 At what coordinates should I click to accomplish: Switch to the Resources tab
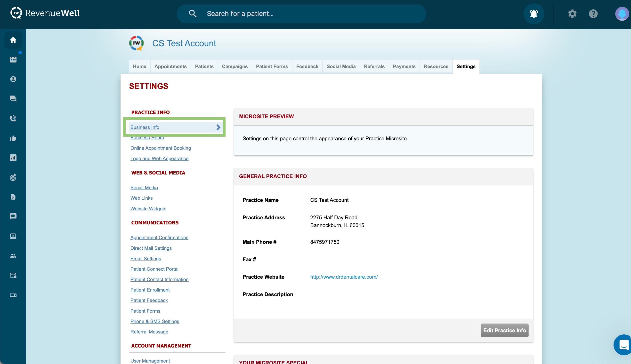point(436,66)
